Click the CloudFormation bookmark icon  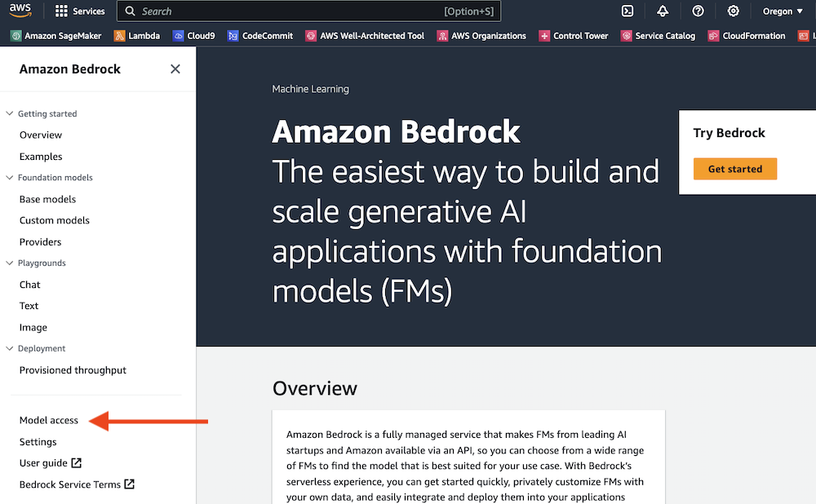click(713, 36)
